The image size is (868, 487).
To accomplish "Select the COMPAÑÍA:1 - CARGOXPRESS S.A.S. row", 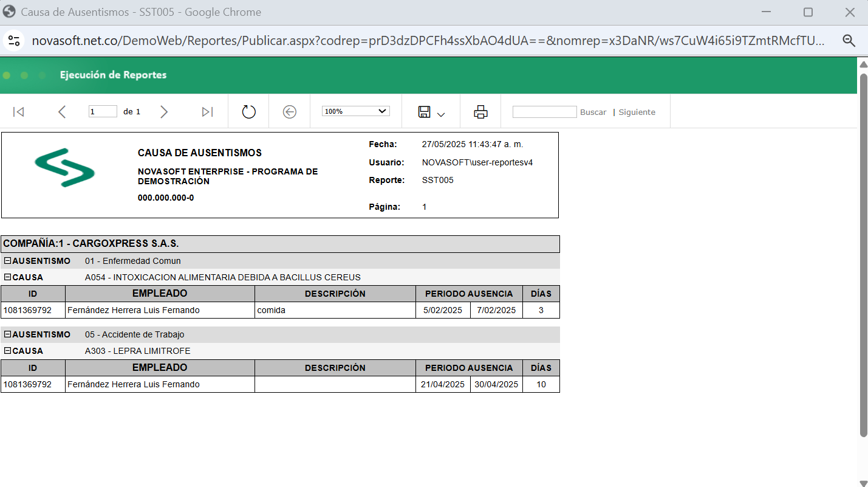I will click(280, 244).
